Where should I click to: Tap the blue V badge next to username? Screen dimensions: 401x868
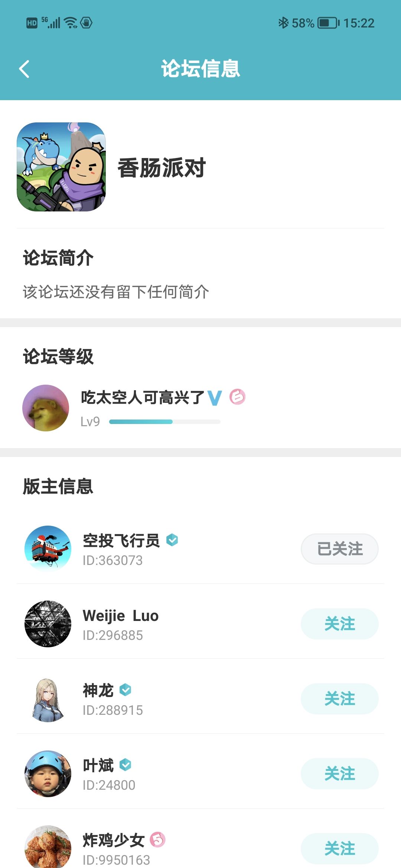215,398
